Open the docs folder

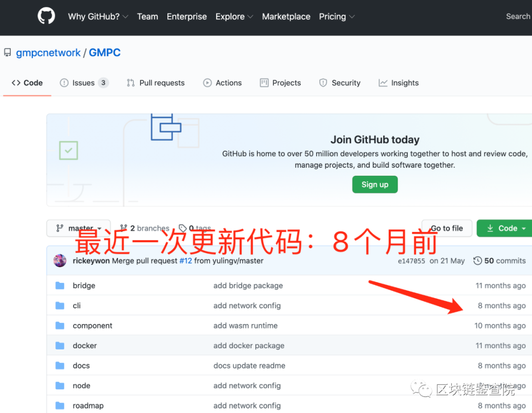tap(81, 366)
